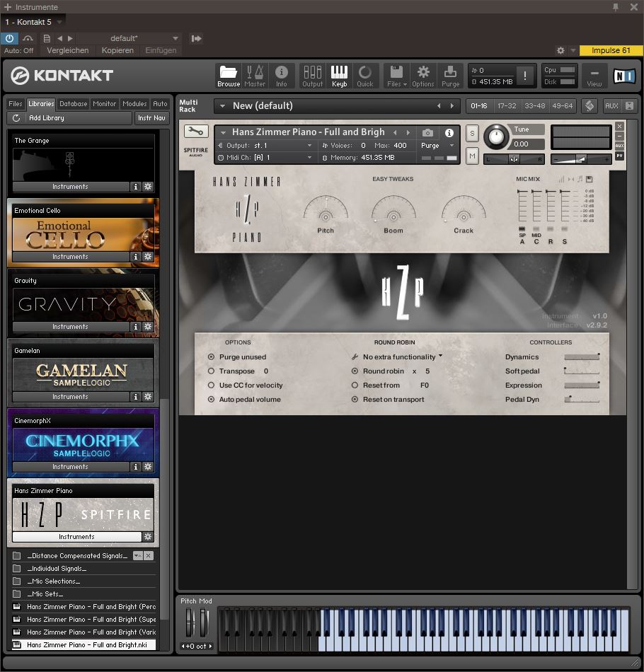Click the NI logo
This screenshot has height=672, width=644.
click(624, 76)
